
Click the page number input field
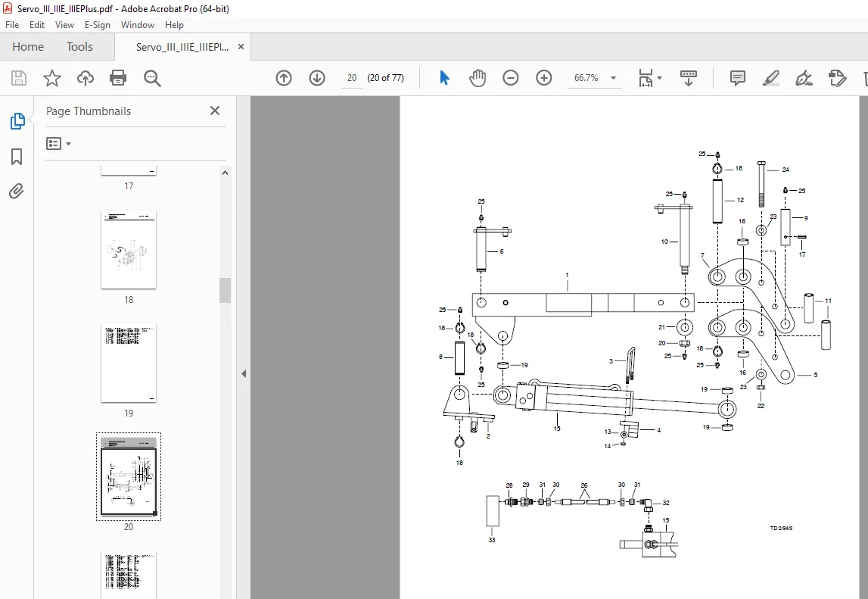point(352,78)
